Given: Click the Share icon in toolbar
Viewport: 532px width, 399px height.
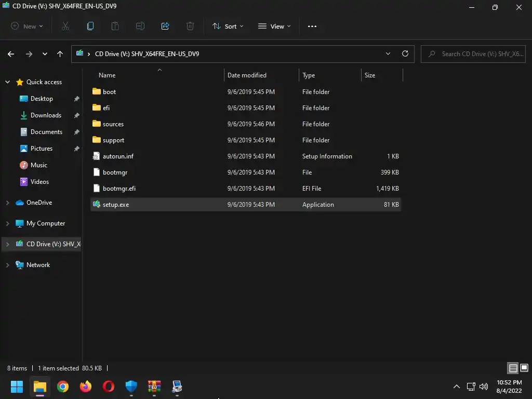Looking at the screenshot, I should 165,26.
